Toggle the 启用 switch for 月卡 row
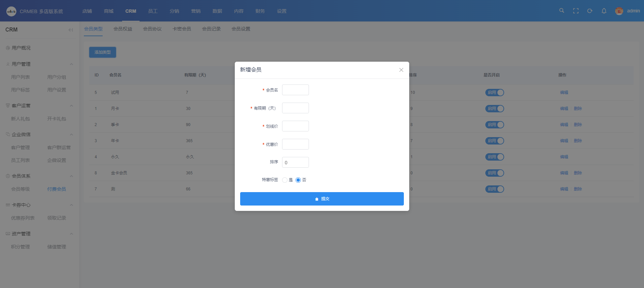 [494, 109]
